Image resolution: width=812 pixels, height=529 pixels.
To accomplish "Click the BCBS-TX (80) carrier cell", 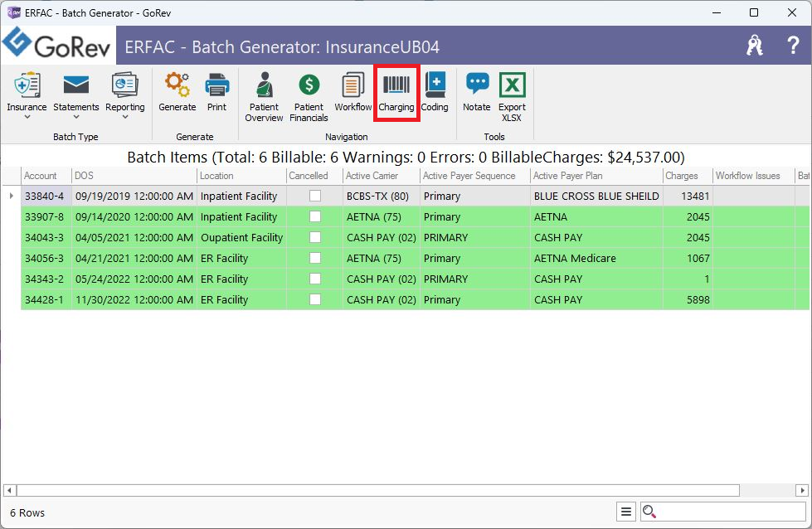I will [382, 197].
